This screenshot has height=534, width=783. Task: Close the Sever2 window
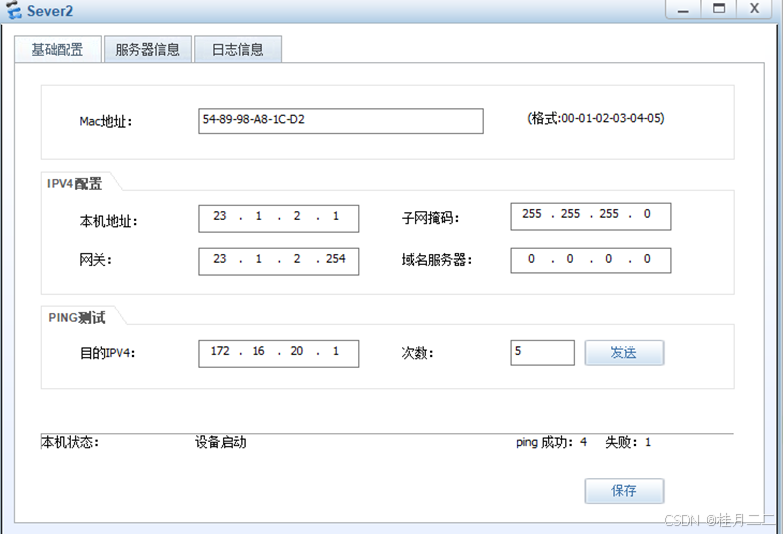tap(755, 9)
